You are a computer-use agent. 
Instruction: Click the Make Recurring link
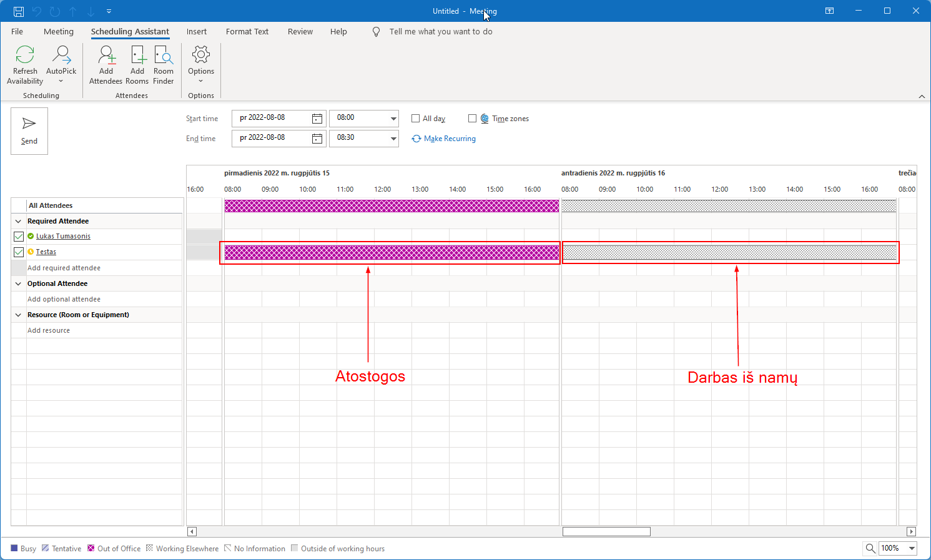(x=450, y=139)
